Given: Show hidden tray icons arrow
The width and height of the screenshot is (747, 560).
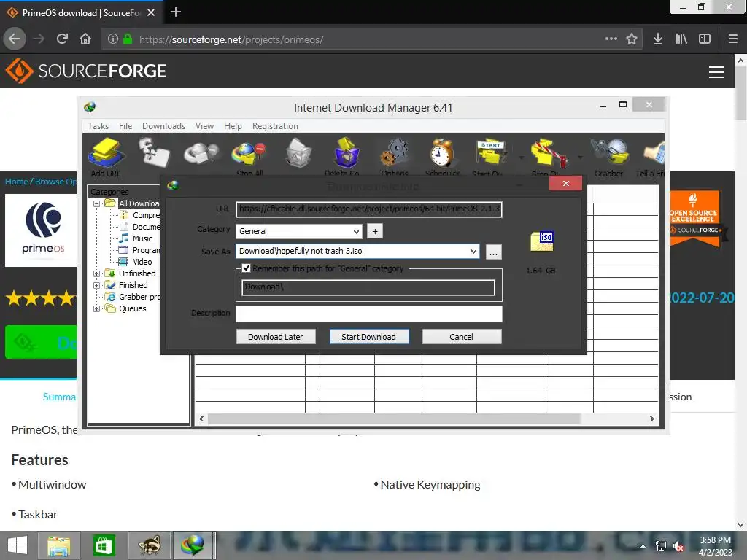Looking at the screenshot, I should click(x=643, y=545).
